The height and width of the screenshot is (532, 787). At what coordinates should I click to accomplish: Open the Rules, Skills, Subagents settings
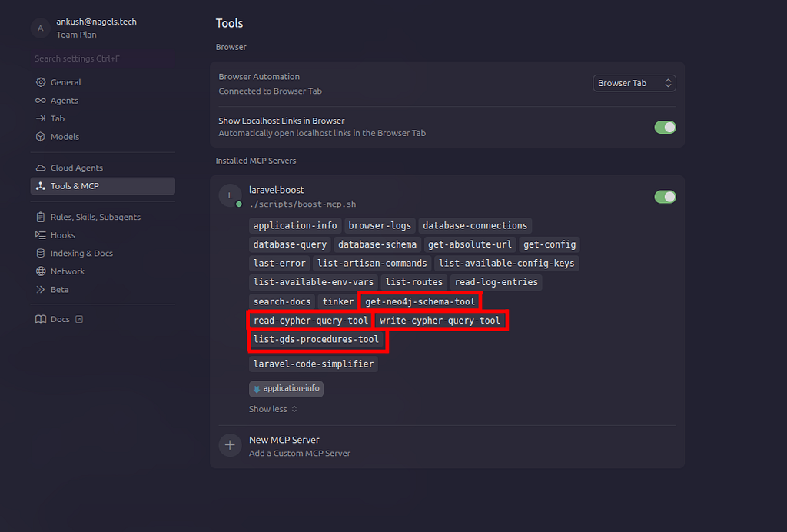[95, 217]
